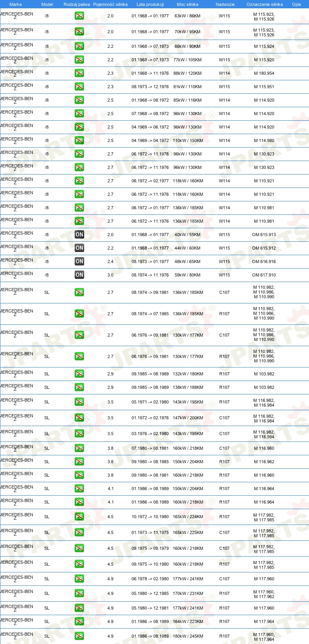
Task: Select the engine code cell M 115.920
Action: 264,60
